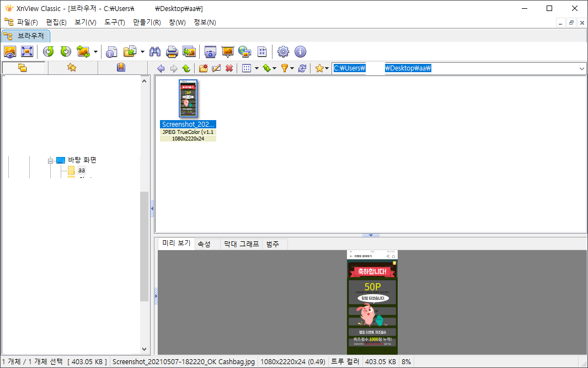Viewport: 588px width, 368px height.
Task: Click folder tree scrollbar down arrow
Action: [145, 349]
